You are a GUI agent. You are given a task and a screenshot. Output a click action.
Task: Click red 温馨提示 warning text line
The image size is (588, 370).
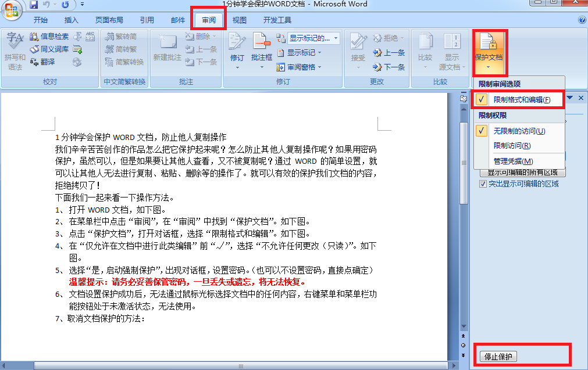pyautogui.click(x=188, y=282)
